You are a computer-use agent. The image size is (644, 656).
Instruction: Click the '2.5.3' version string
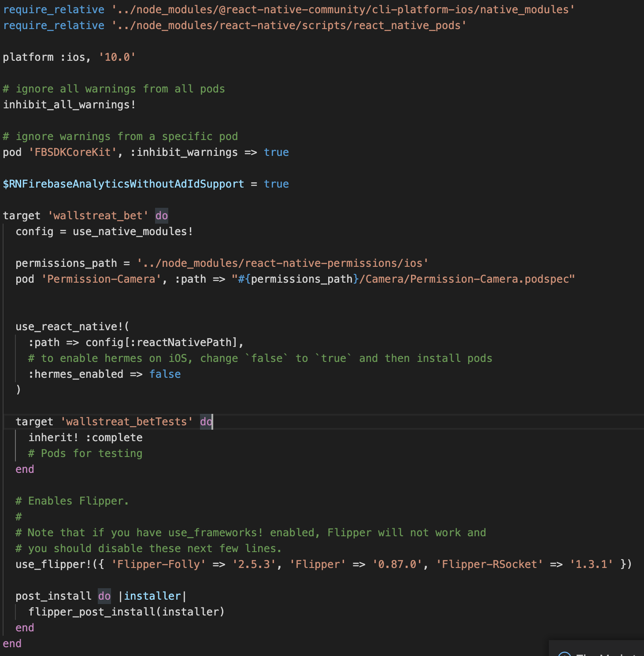pos(257,564)
